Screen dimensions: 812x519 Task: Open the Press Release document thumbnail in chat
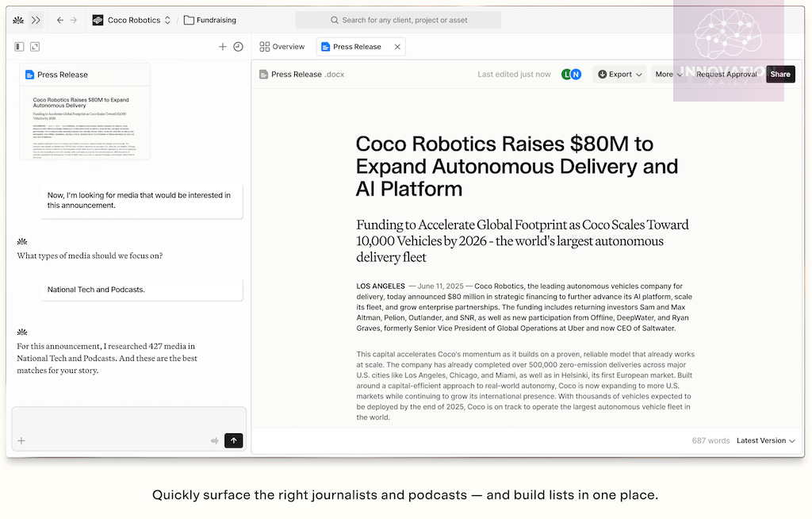[85, 111]
